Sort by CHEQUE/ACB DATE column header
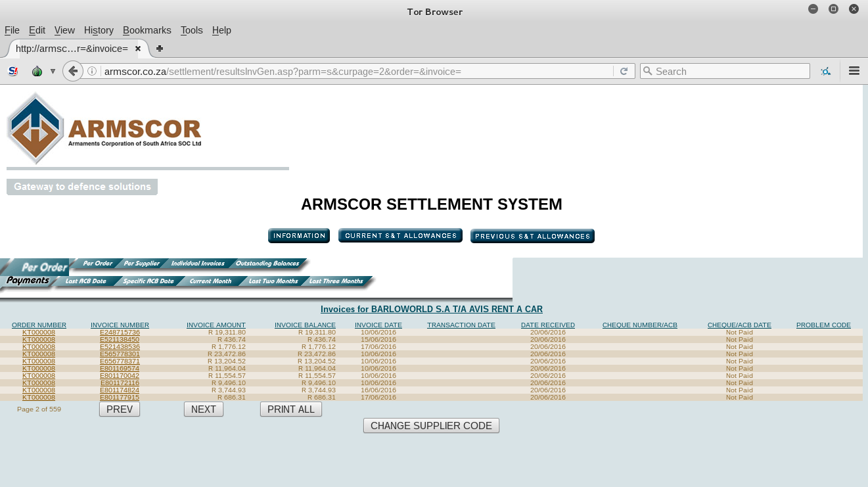The height and width of the screenshot is (487, 868). 739,325
